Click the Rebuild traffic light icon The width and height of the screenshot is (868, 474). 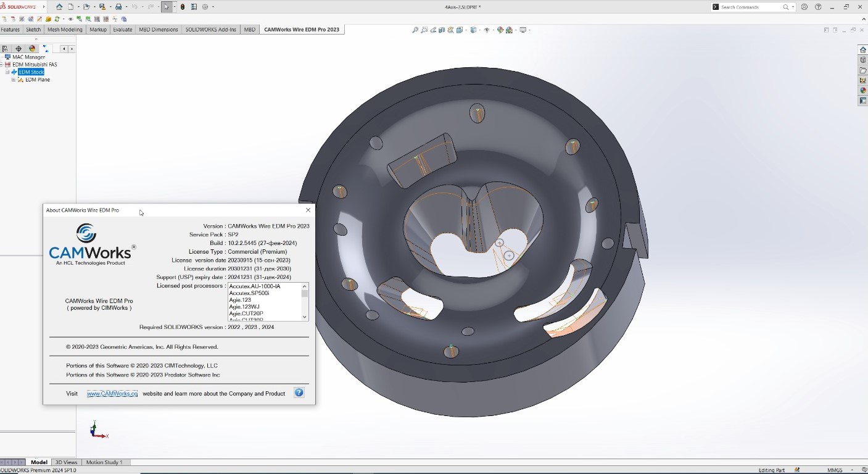(x=183, y=7)
